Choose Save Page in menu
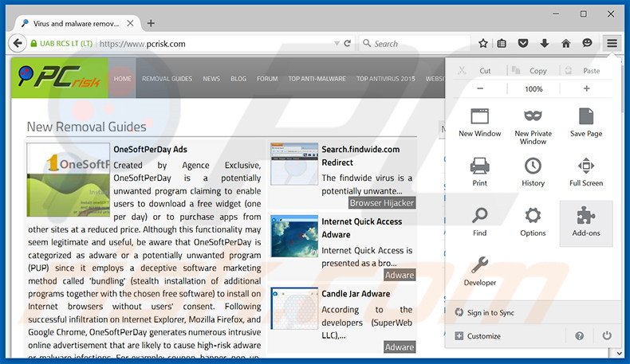The image size is (630, 364). 586,123
